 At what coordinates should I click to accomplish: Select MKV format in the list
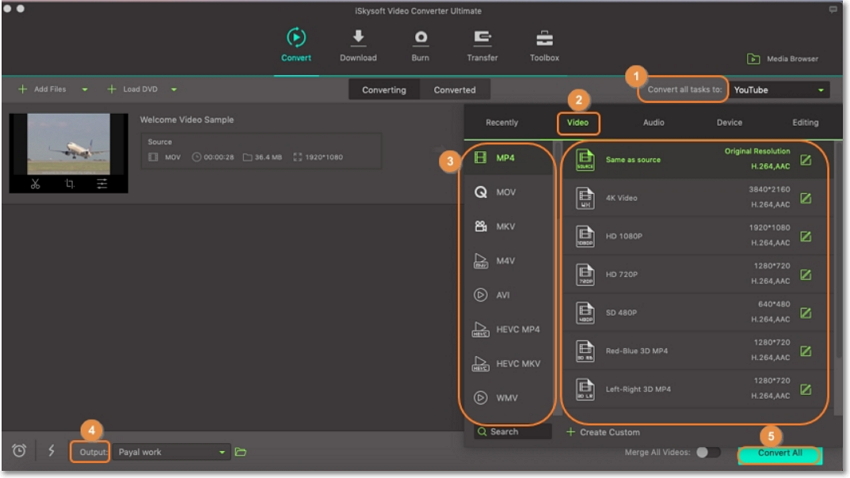pos(505,226)
